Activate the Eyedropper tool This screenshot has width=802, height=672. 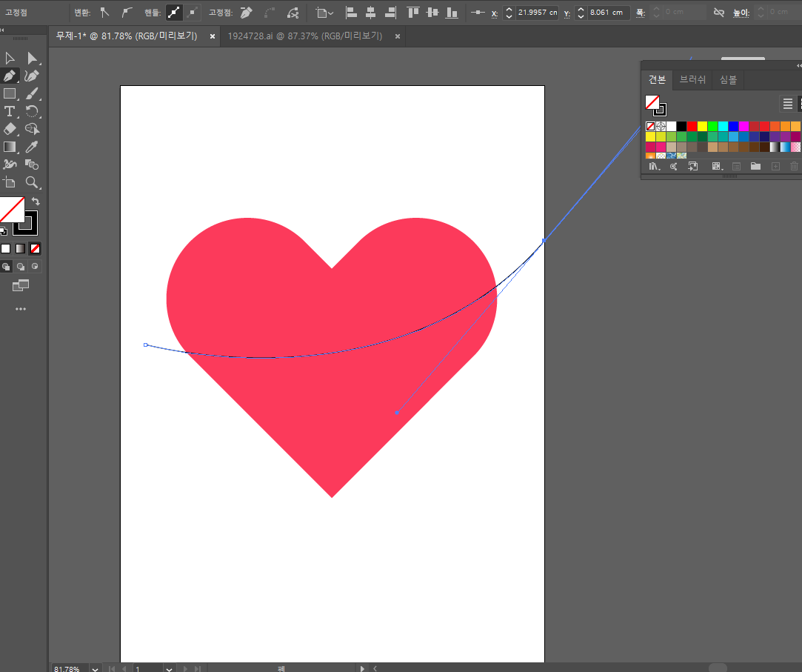coord(32,147)
